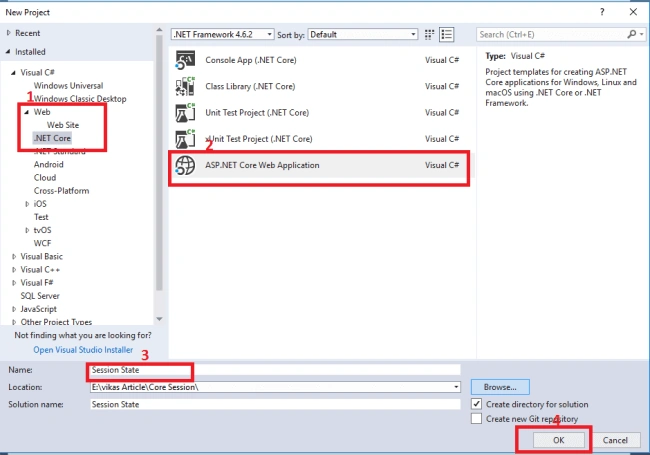Click the search magnifier icon
The image size is (650, 455).
click(632, 34)
